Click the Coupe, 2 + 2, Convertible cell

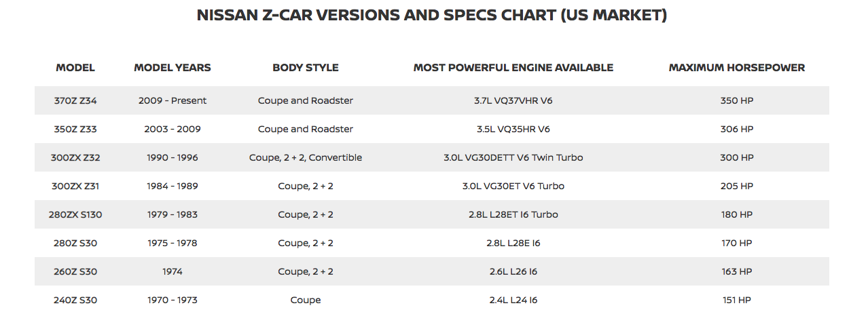coord(306,157)
